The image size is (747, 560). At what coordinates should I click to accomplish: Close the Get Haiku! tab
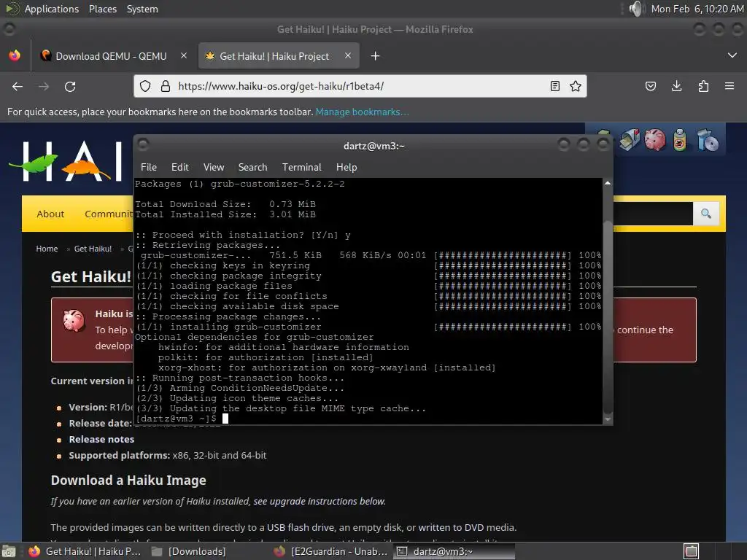[348, 55]
